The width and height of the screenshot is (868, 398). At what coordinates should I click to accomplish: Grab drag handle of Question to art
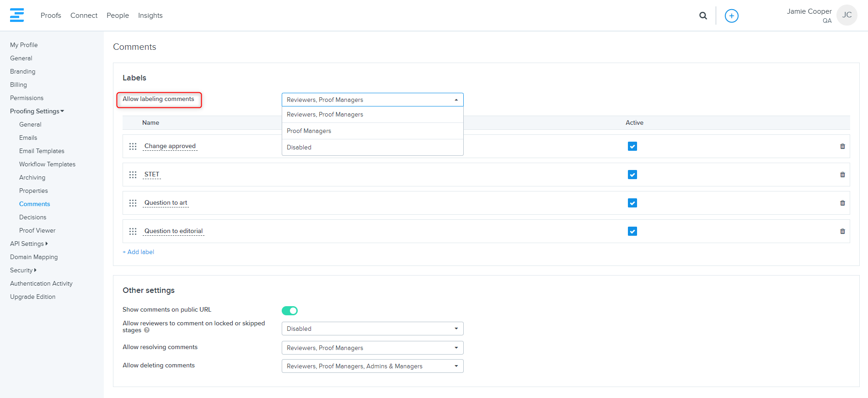click(x=133, y=203)
